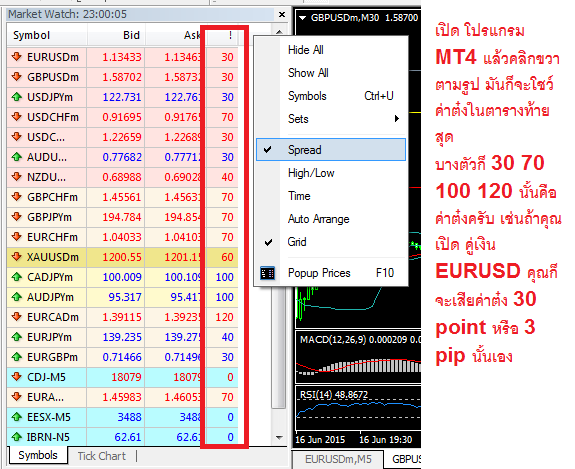Click the Market Watch scrollbar down arrow
575x469 pixels.
click(279, 437)
